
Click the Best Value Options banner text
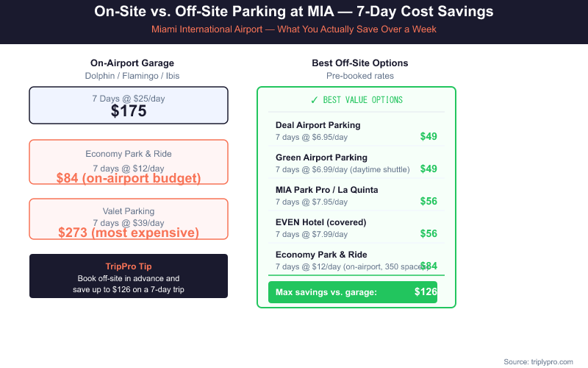pyautogui.click(x=363, y=100)
